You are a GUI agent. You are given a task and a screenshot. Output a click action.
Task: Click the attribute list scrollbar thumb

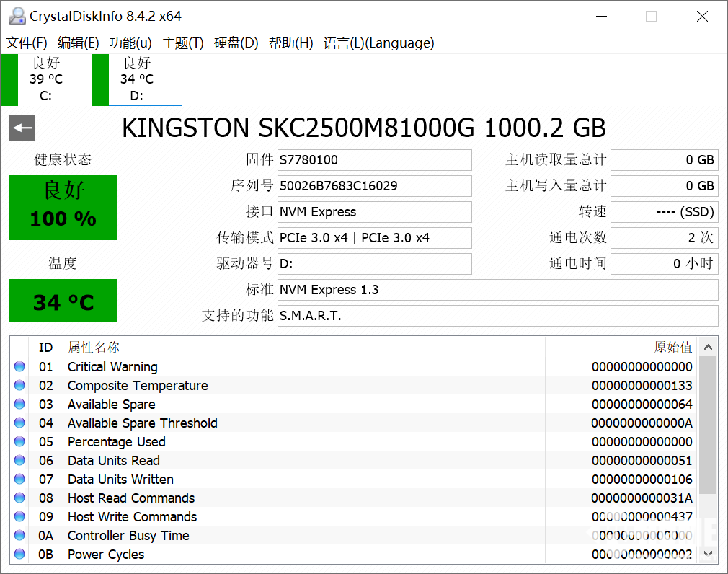[x=708, y=425]
